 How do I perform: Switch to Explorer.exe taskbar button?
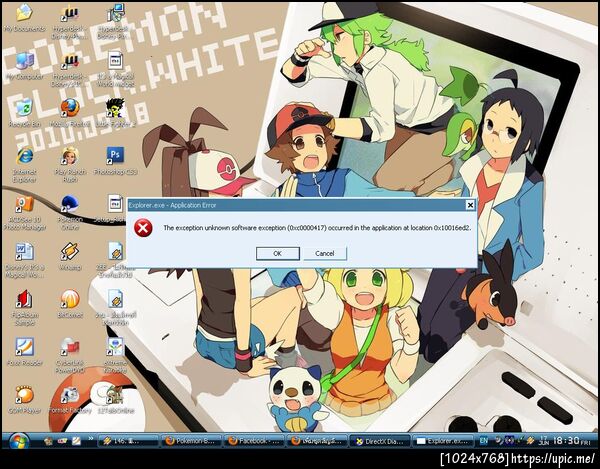coord(443,441)
